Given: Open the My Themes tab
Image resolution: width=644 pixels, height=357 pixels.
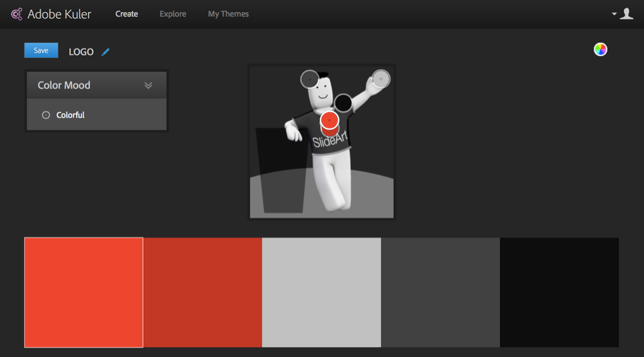Looking at the screenshot, I should [228, 14].
